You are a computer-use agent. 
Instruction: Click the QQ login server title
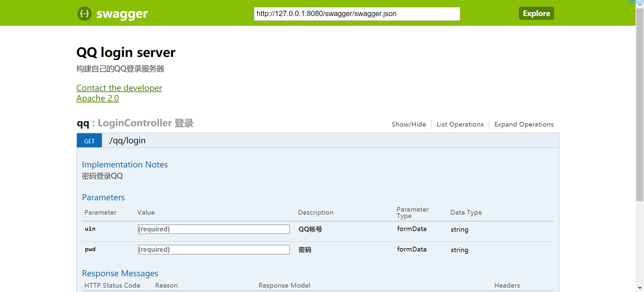pyautogui.click(x=126, y=53)
